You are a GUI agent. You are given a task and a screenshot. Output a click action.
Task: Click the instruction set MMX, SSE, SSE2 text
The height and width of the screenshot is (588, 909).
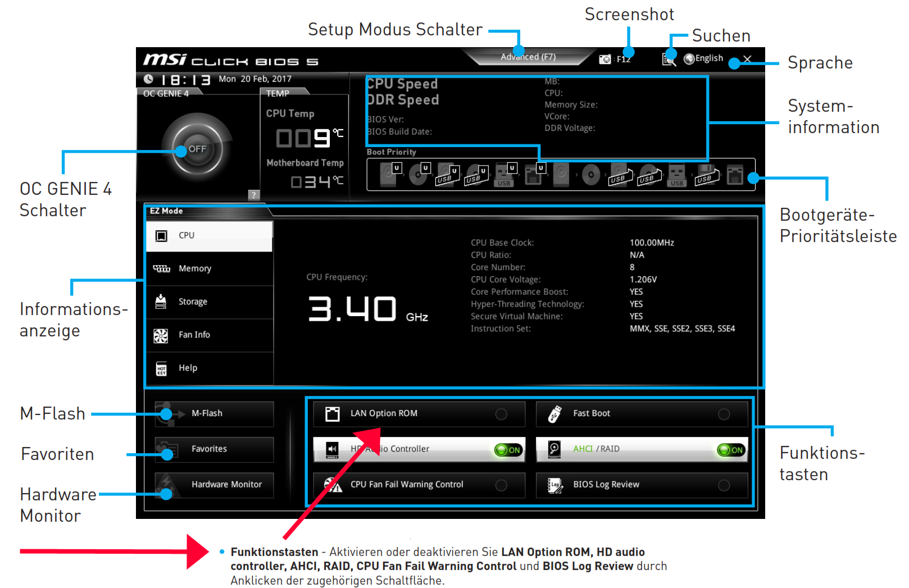coord(682,329)
